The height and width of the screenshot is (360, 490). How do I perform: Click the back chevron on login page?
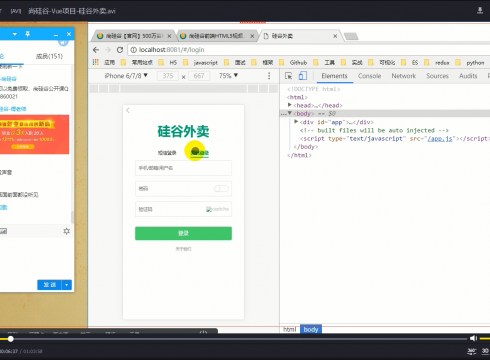click(x=128, y=110)
